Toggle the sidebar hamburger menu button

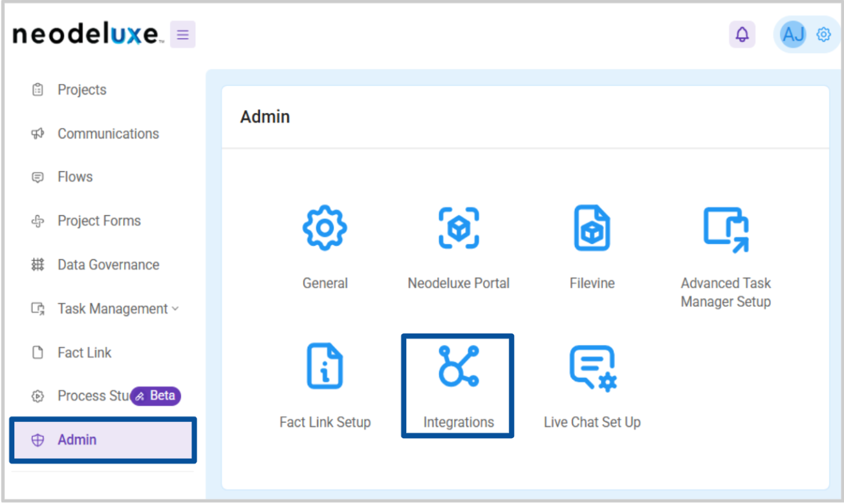[182, 34]
